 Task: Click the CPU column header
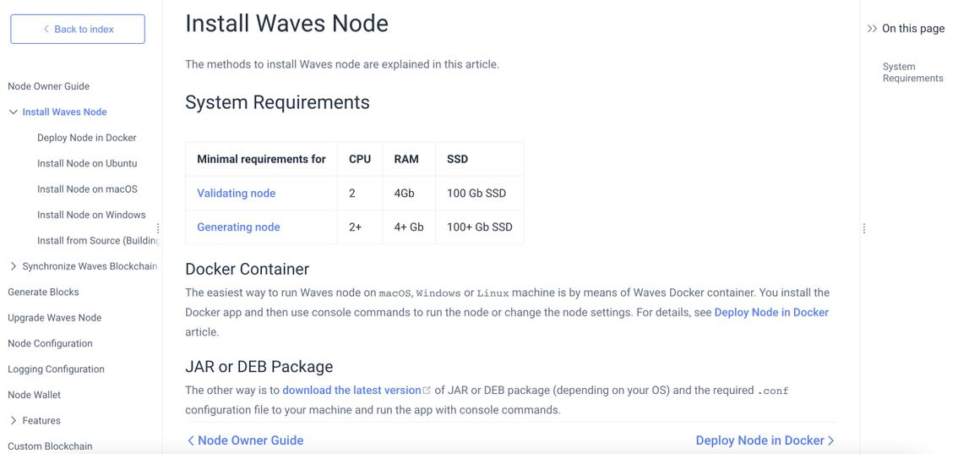360,160
